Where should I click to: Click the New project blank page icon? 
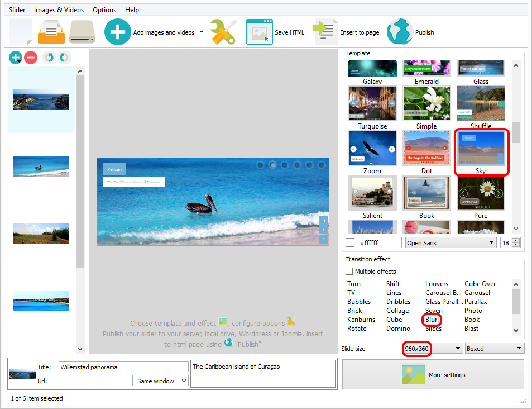click(20, 32)
